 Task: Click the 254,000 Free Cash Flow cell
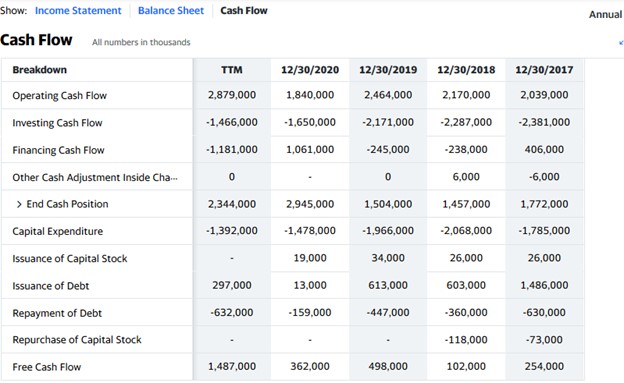pyautogui.click(x=544, y=366)
